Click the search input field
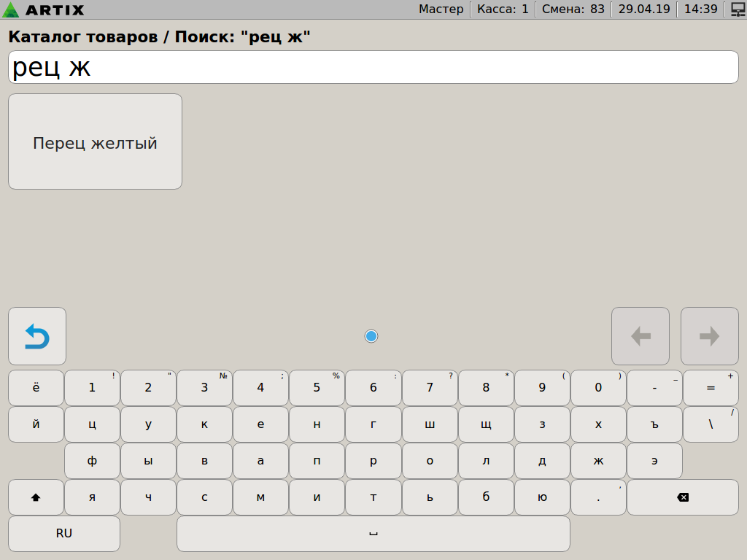This screenshot has width=747, height=560. click(373, 68)
